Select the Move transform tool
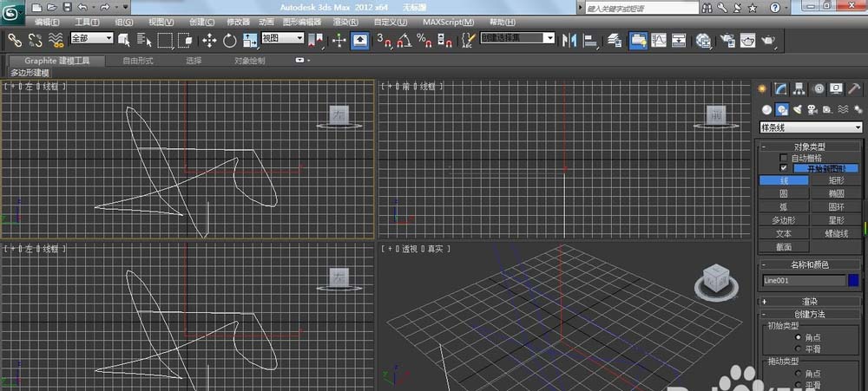This screenshot has height=391, width=868. click(x=209, y=40)
